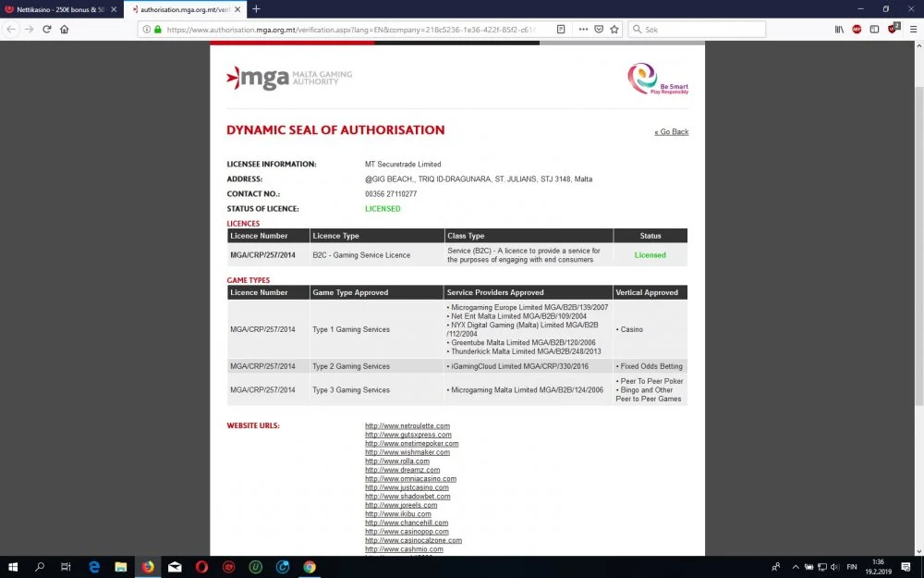This screenshot has width=924, height=578.
Task: Open the rolla.com link
Action: pyautogui.click(x=397, y=461)
